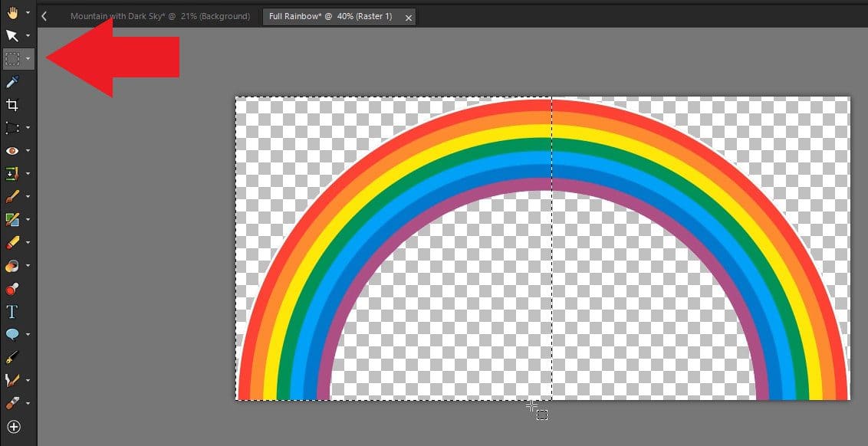Switch to the Pick tool
This screenshot has width=868, height=446.
[x=12, y=35]
